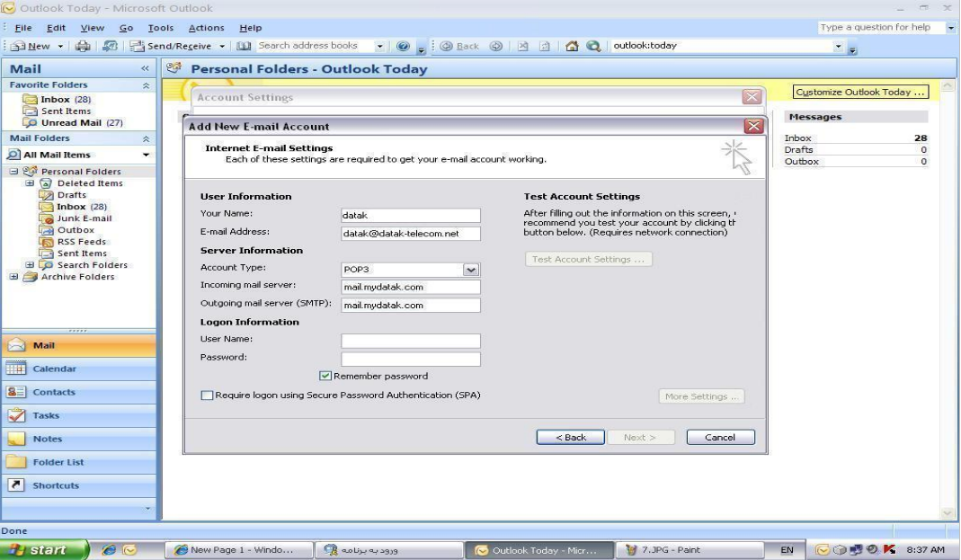Click the Print toolbar icon

[x=83, y=46]
